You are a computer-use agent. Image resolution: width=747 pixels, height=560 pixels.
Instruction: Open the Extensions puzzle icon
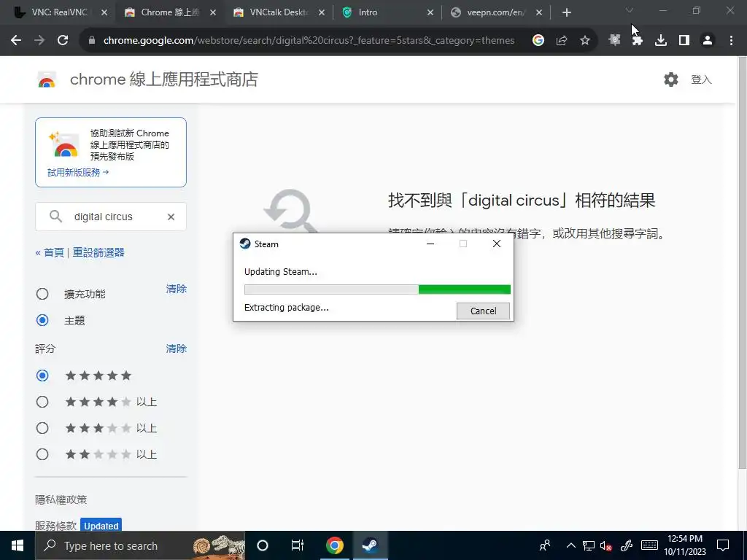(637, 41)
